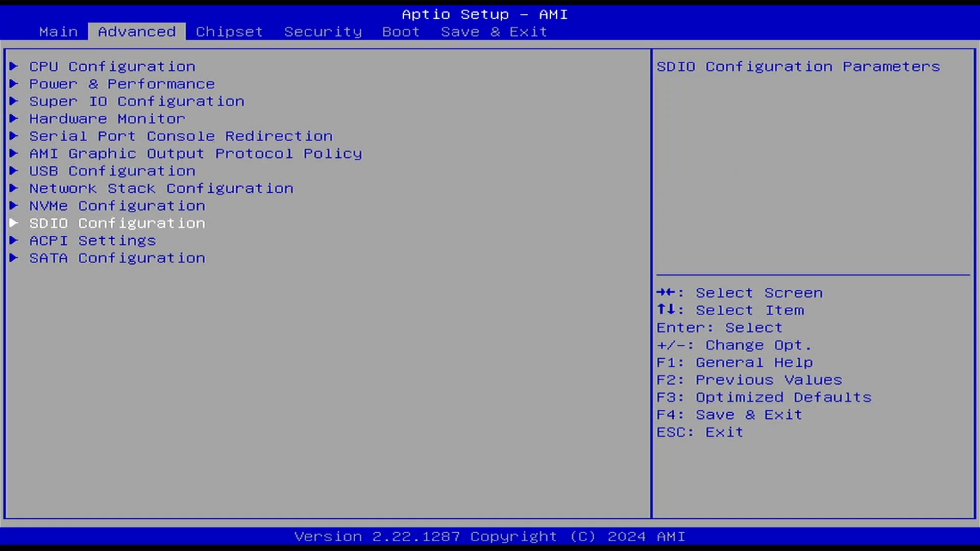This screenshot has height=551, width=980.
Task: Click arrow beside Power & Performance
Action: [x=14, y=83]
